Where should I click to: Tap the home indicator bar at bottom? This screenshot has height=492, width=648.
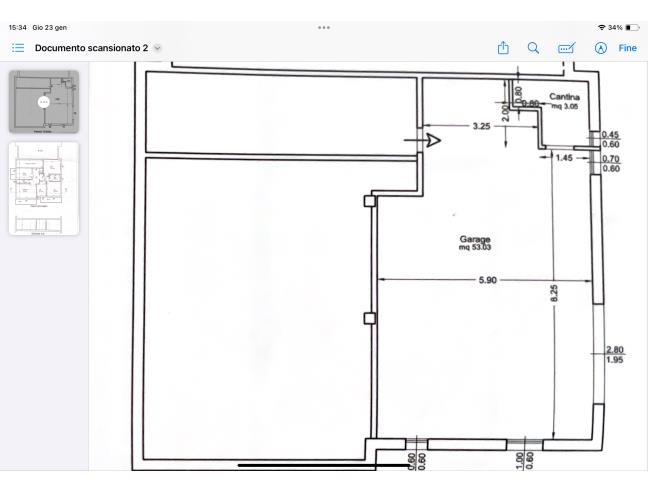(x=308, y=465)
